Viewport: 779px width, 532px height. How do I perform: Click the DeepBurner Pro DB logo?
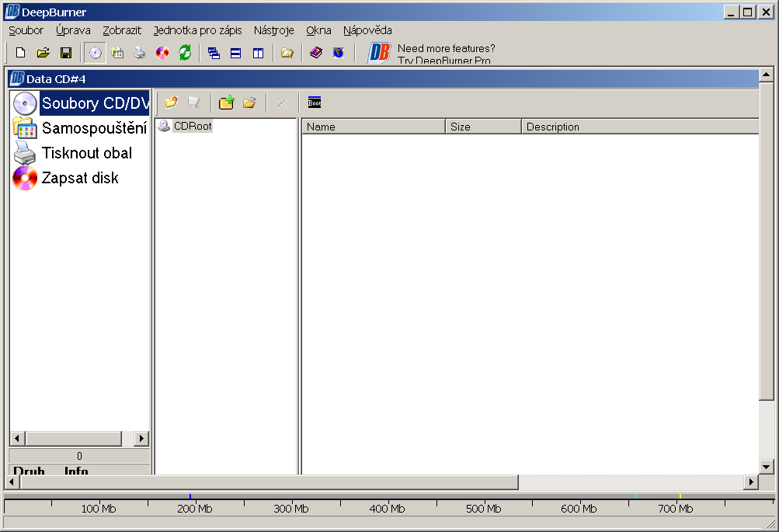pyautogui.click(x=379, y=53)
